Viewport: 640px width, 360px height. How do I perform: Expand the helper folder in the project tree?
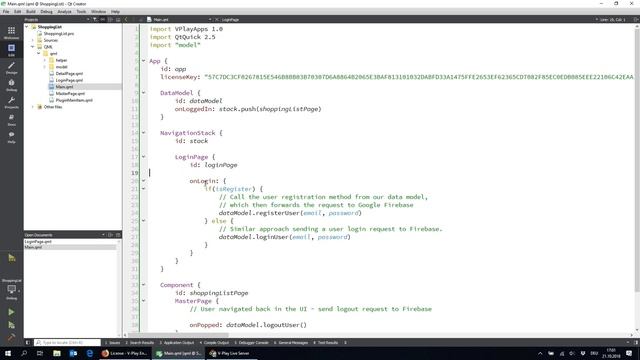(44, 60)
